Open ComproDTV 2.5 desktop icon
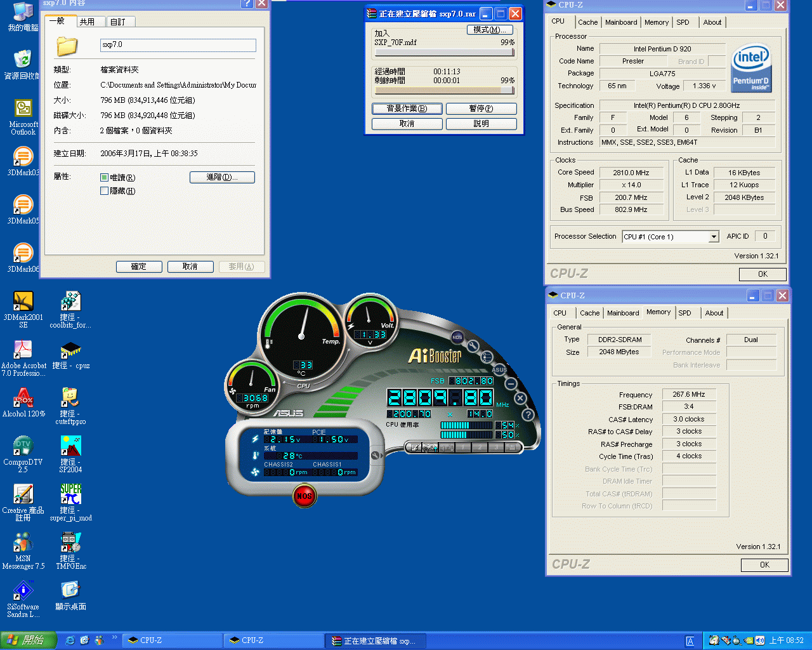The image size is (812, 650). coord(23,454)
